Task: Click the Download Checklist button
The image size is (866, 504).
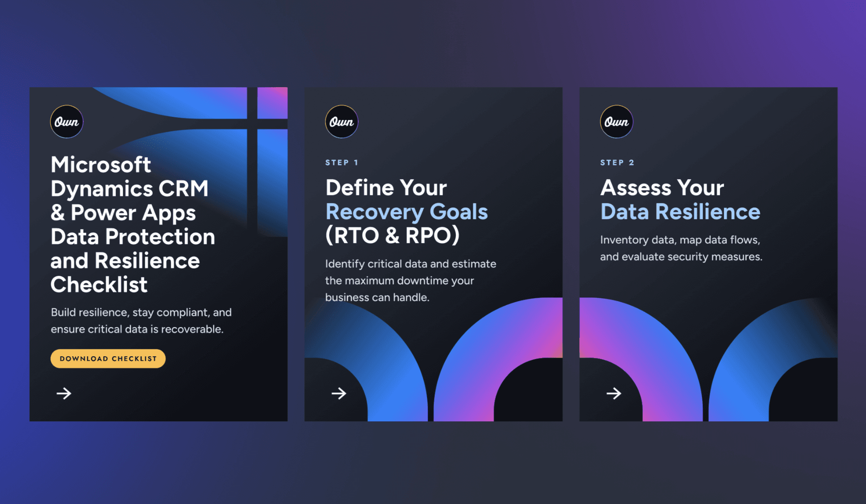Action: [108, 358]
